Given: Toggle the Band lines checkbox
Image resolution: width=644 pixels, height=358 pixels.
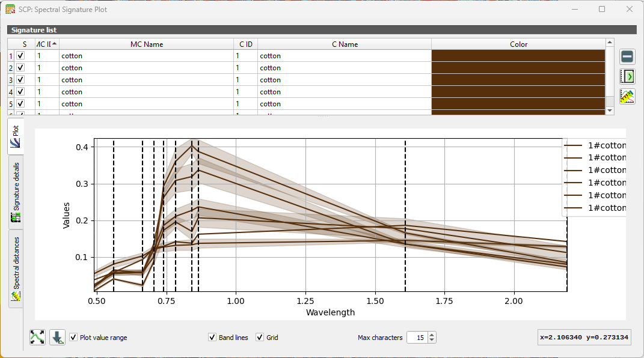Looking at the screenshot, I should [212, 338].
